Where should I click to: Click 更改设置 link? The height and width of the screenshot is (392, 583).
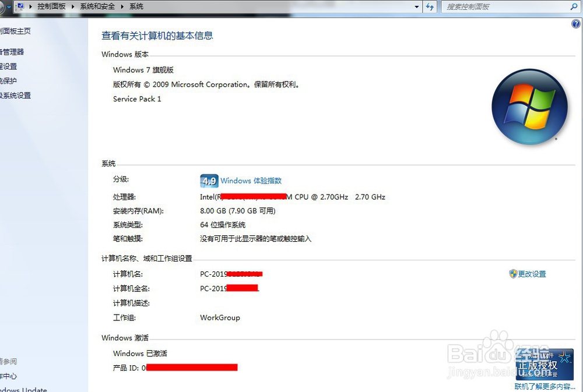point(532,274)
